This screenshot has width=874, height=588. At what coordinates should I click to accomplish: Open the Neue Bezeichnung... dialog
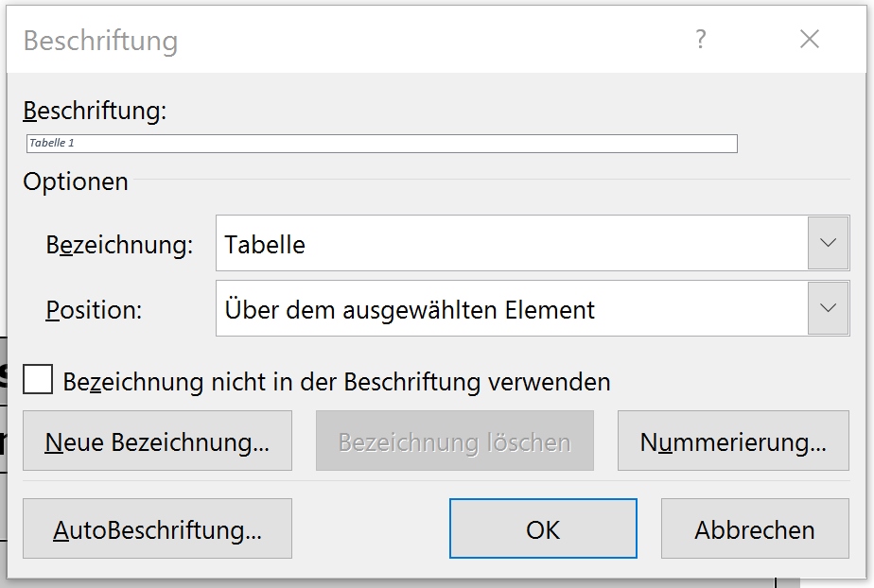(x=157, y=441)
